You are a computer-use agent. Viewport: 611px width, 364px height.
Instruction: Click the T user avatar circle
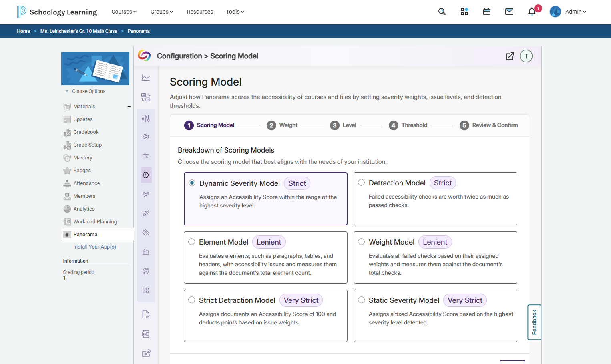(526, 56)
